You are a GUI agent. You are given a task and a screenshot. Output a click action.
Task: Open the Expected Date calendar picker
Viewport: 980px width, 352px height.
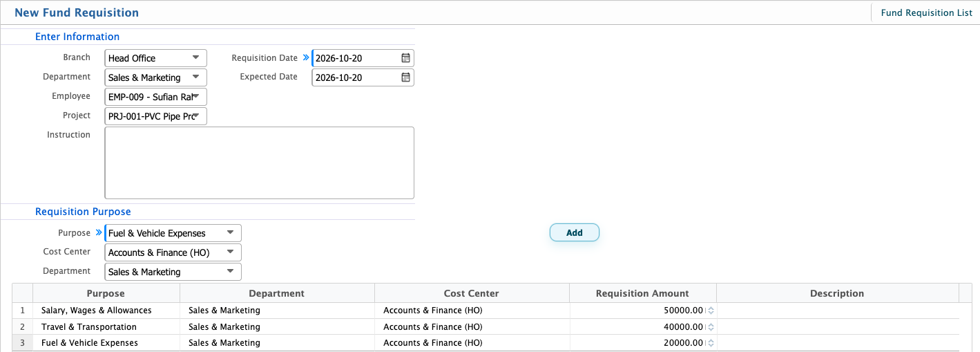[x=406, y=77]
